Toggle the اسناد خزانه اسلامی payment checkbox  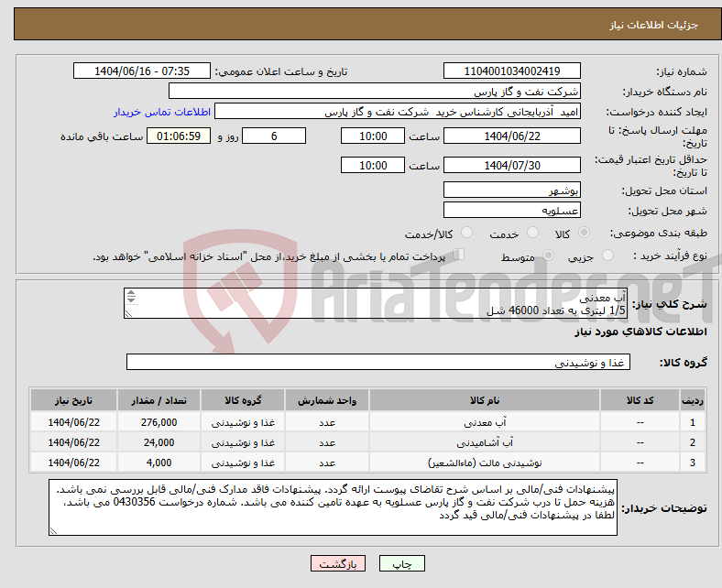point(459,255)
